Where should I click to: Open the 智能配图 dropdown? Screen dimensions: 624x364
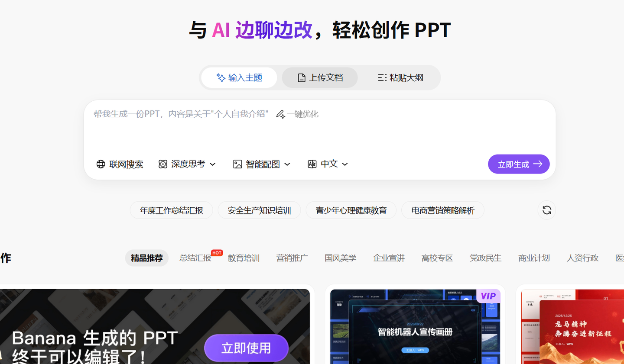pos(262,164)
